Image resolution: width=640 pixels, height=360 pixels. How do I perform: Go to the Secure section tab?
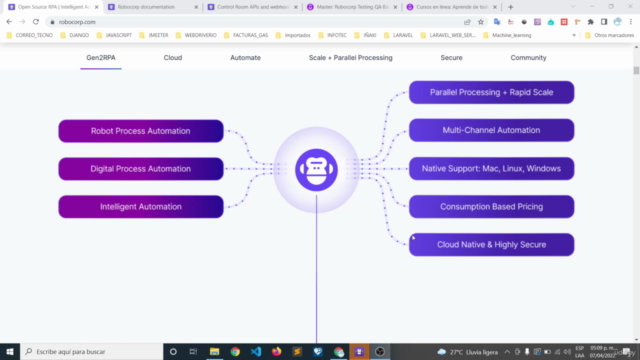click(x=451, y=58)
